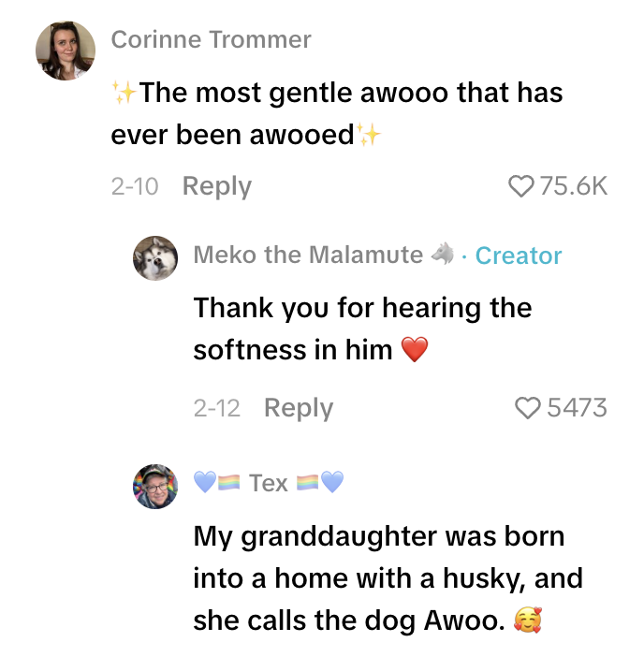The height and width of the screenshot is (657, 644).
Task: Click the wolf emoji beside Meko the Malamute
Action: point(443,255)
